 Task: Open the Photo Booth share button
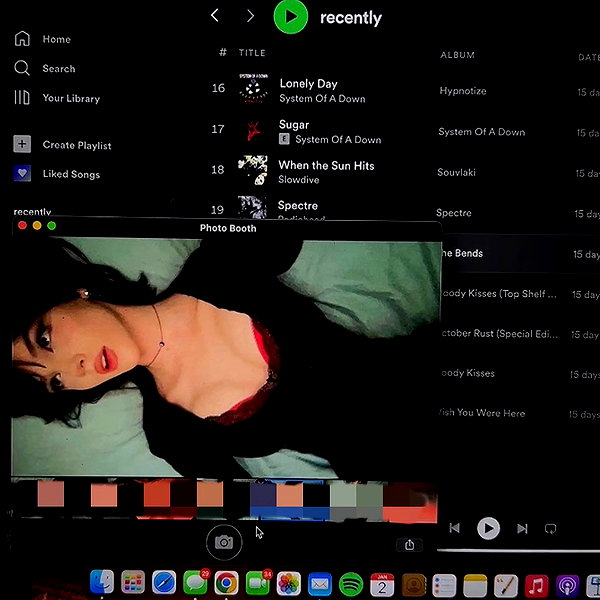(x=409, y=545)
